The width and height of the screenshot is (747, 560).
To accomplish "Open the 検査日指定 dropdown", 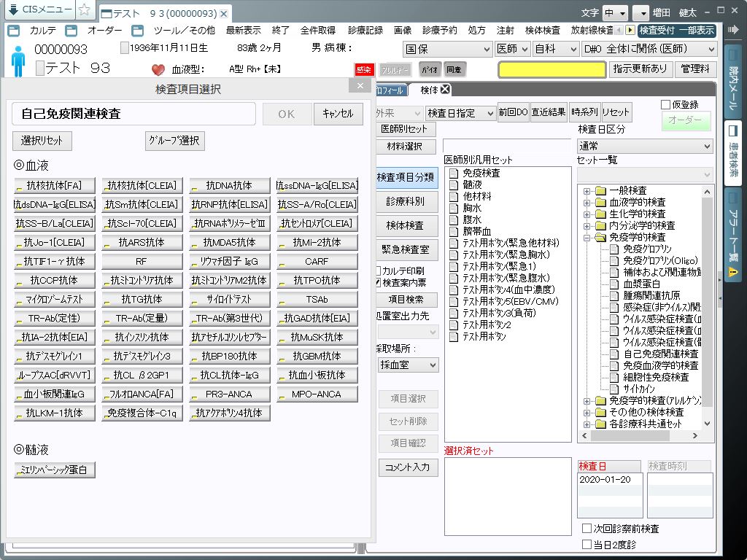I will click(x=460, y=113).
